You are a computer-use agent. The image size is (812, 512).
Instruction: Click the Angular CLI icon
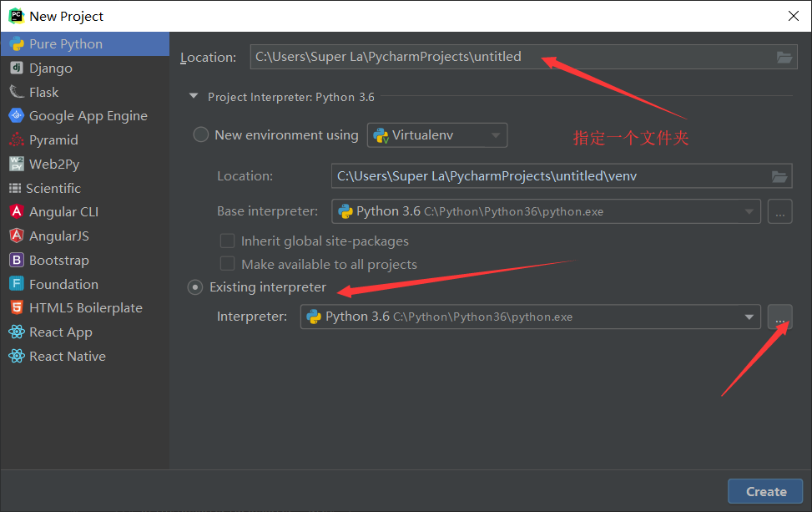point(17,211)
